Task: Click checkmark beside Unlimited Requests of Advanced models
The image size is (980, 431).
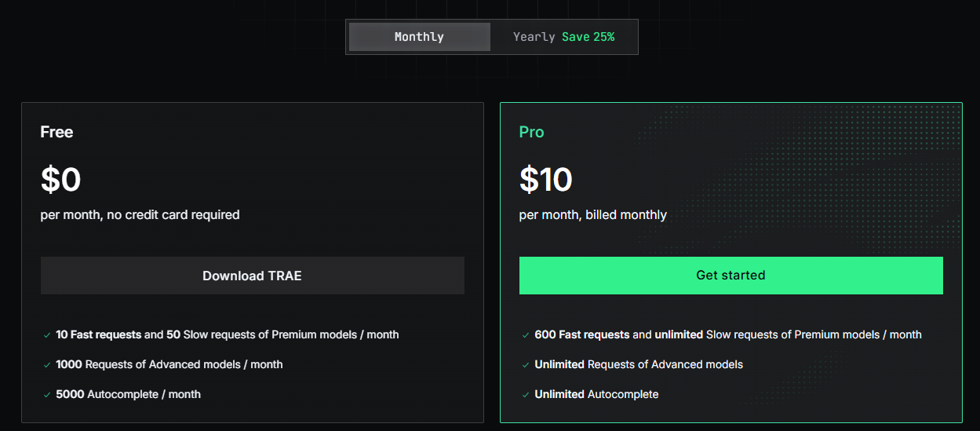Action: pos(526,365)
